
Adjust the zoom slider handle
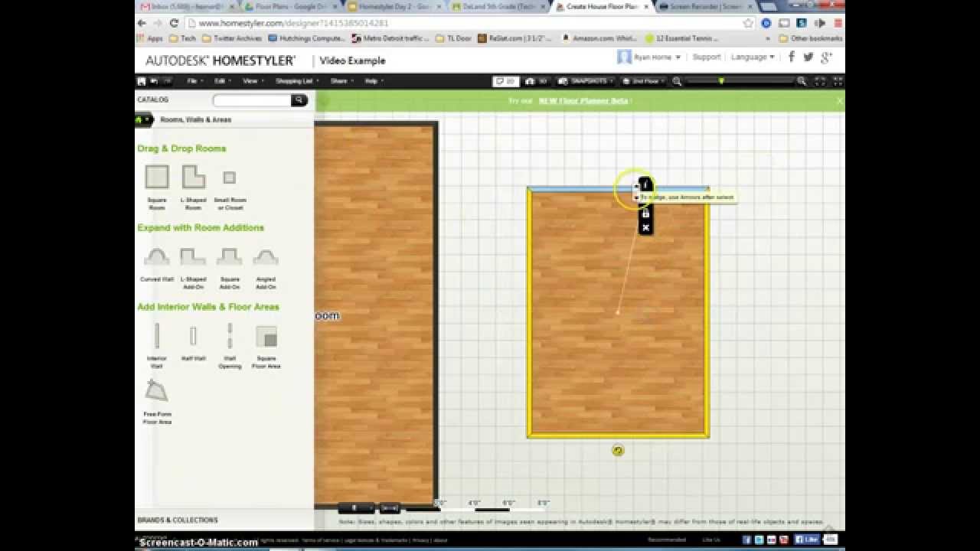coord(721,81)
